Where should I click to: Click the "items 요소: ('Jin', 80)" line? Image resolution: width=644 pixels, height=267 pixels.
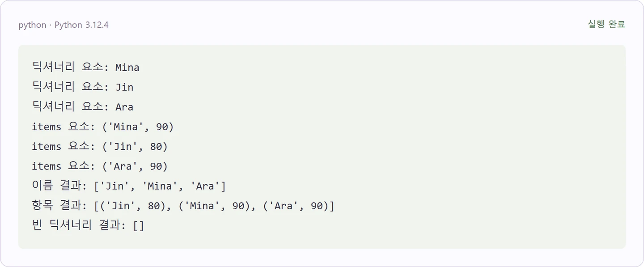click(100, 147)
